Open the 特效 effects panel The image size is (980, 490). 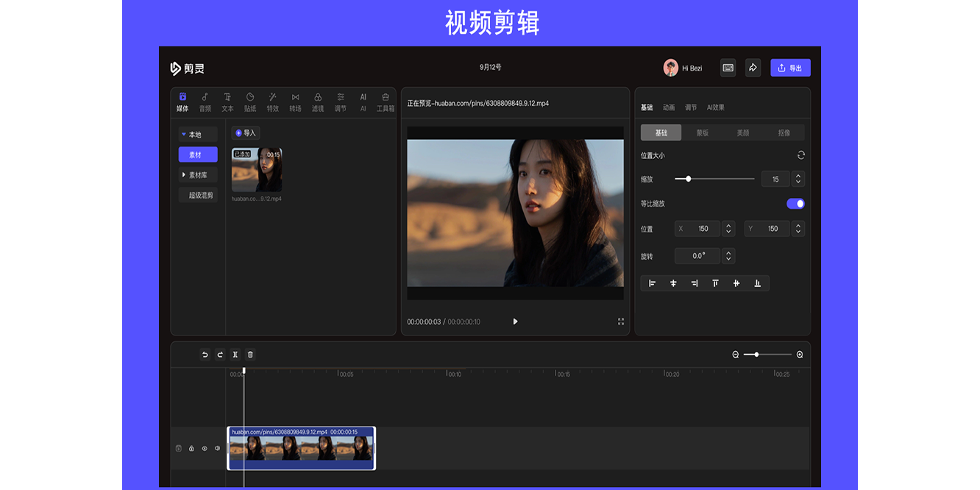(x=272, y=97)
